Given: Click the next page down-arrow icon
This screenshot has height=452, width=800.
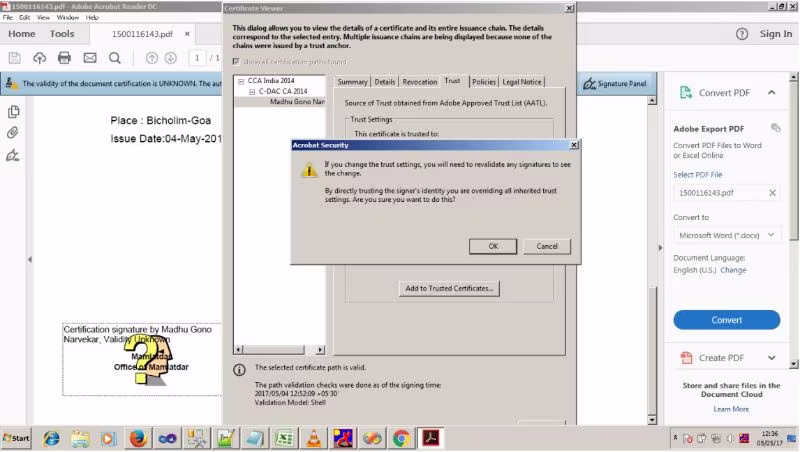Looking at the screenshot, I should pos(171,58).
